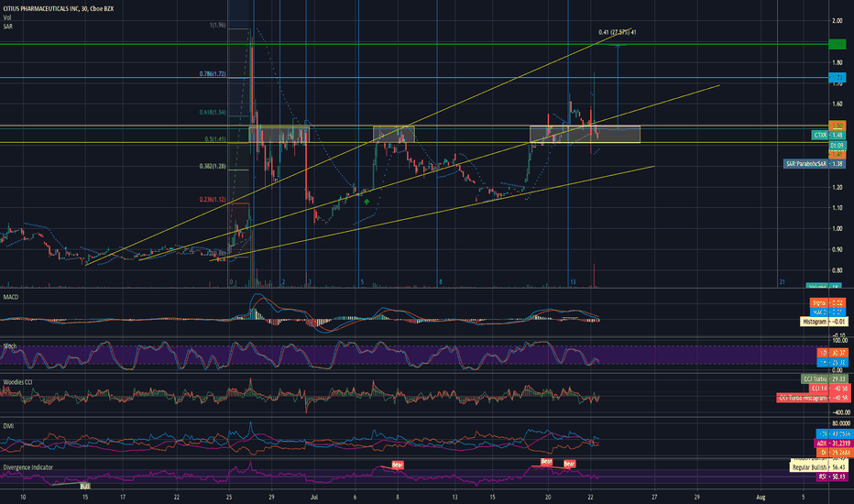Click the 0.80 price scale label

[x=837, y=270]
